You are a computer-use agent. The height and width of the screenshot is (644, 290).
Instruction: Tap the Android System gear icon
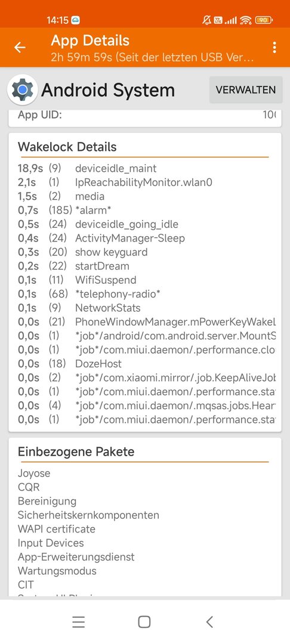[x=23, y=89]
